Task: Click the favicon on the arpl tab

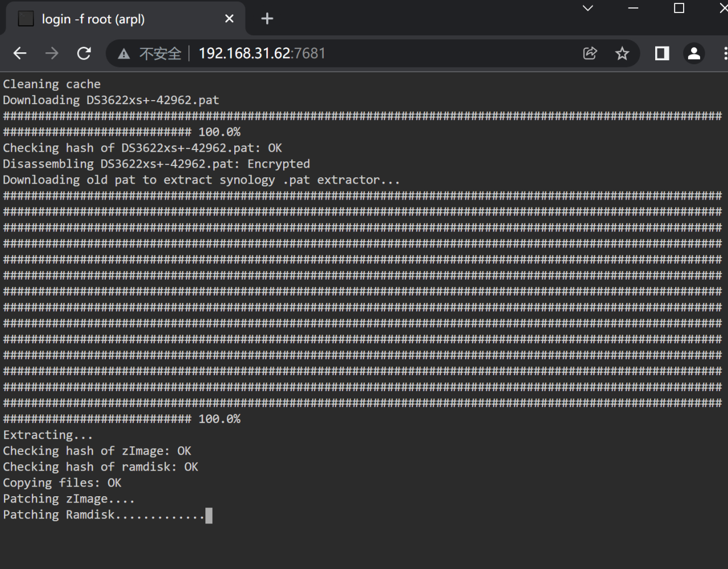Action: (x=26, y=19)
